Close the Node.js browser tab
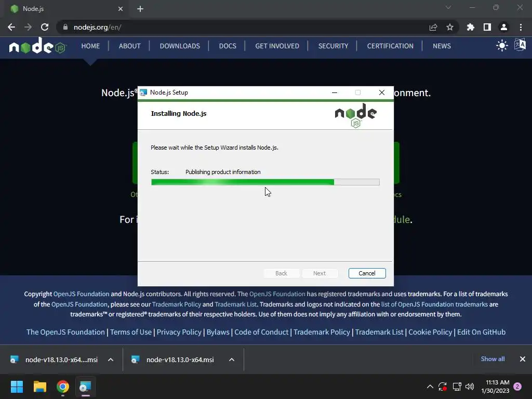 point(121,9)
